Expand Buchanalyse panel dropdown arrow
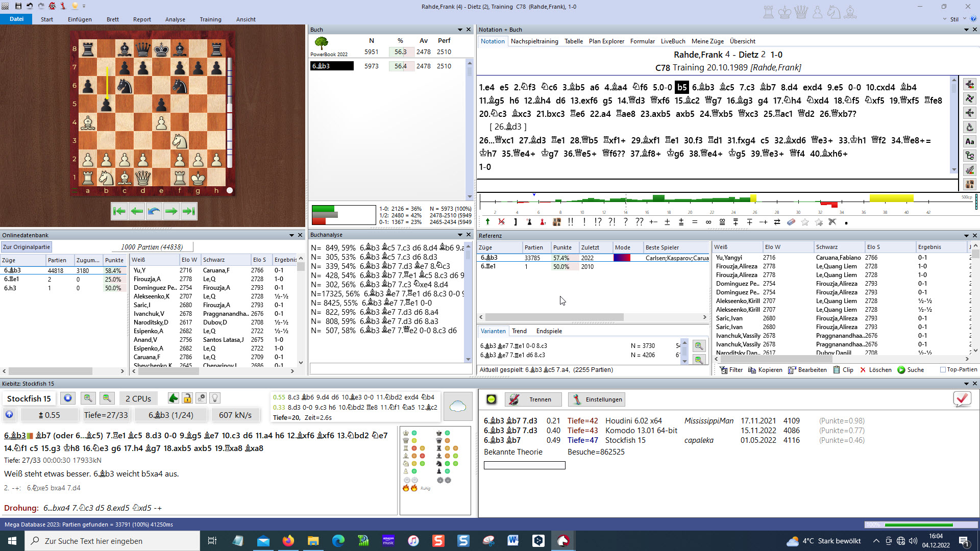 tap(460, 235)
